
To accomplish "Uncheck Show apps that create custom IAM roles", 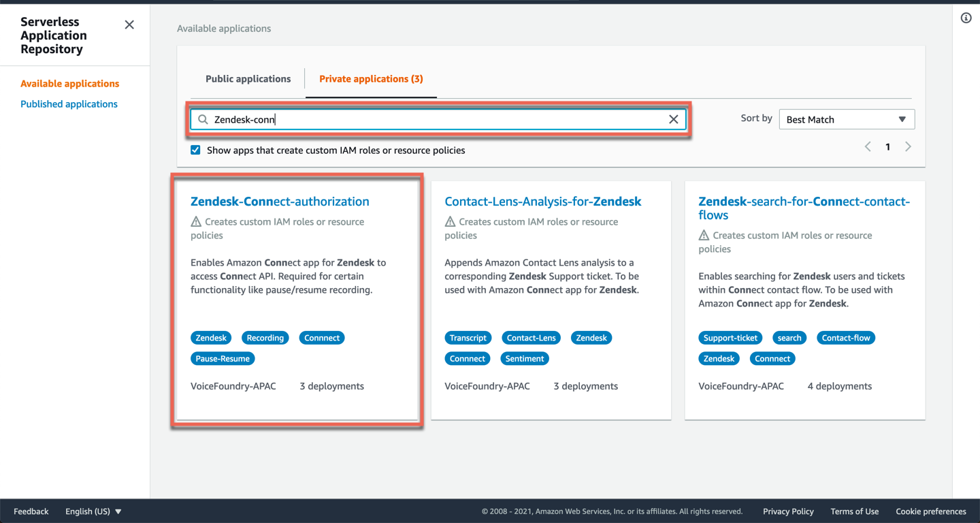I will [195, 150].
